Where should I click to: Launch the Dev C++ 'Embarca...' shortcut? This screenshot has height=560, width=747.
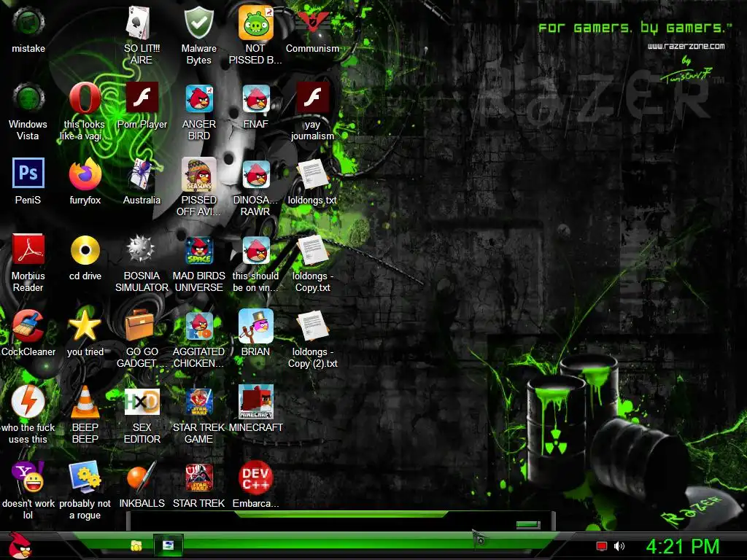tap(255, 484)
